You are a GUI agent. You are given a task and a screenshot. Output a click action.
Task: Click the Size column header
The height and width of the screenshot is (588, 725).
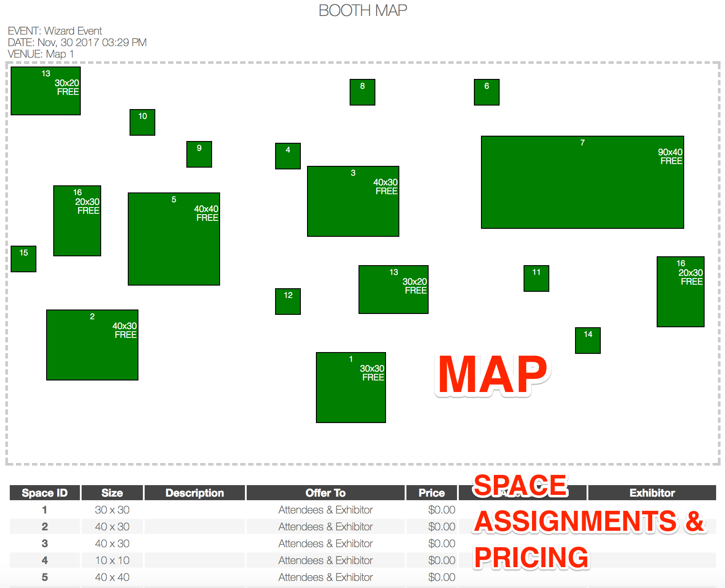tap(112, 493)
